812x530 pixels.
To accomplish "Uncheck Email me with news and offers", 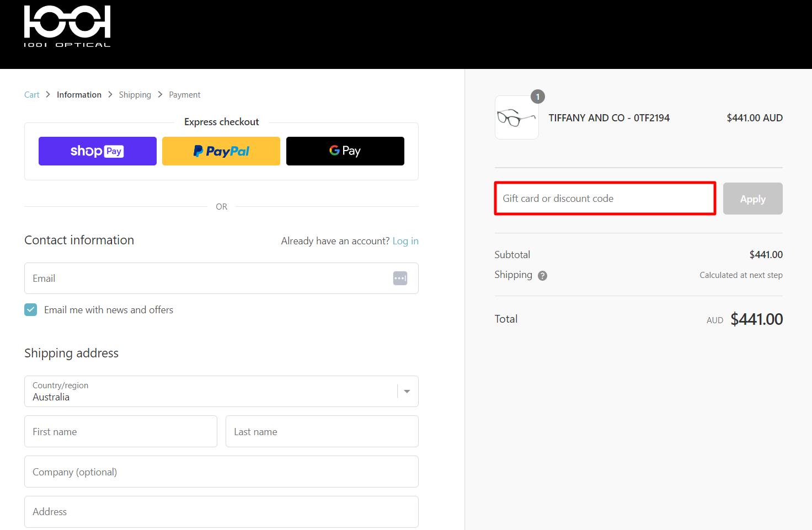I will 31,310.
